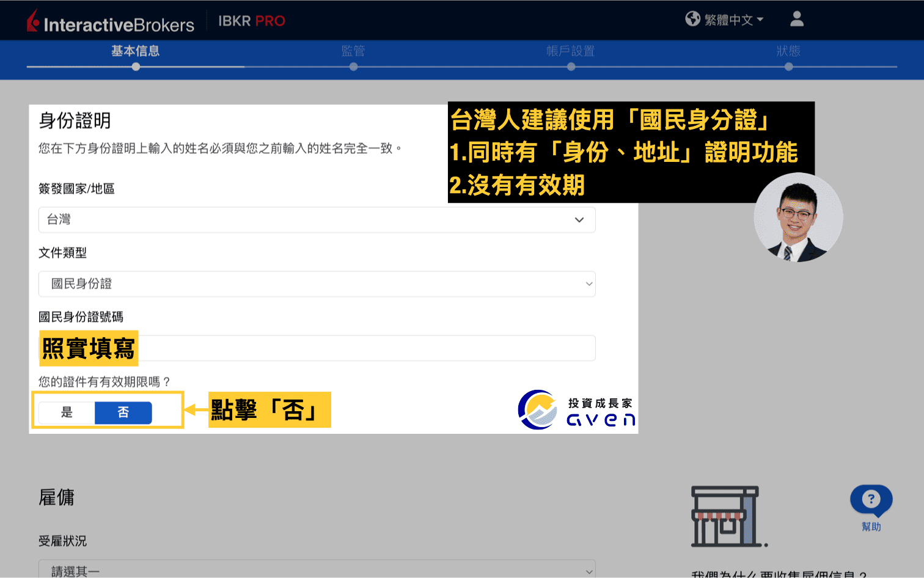
Task: Click the InteractiveBrokers logo
Action: [x=110, y=20]
